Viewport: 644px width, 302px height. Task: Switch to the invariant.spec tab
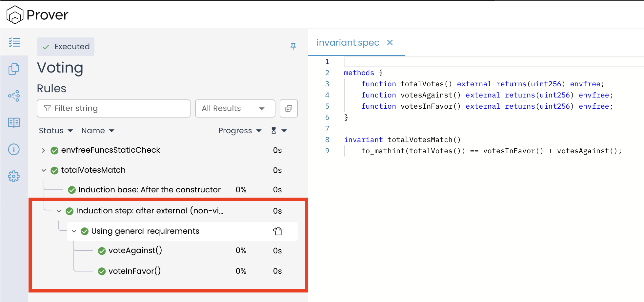(x=348, y=43)
